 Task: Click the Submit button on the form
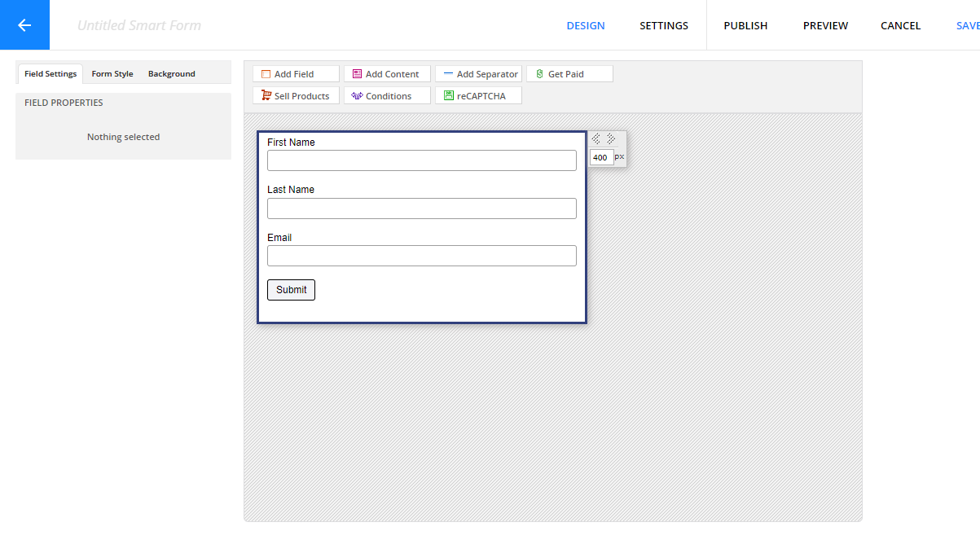[x=291, y=290]
